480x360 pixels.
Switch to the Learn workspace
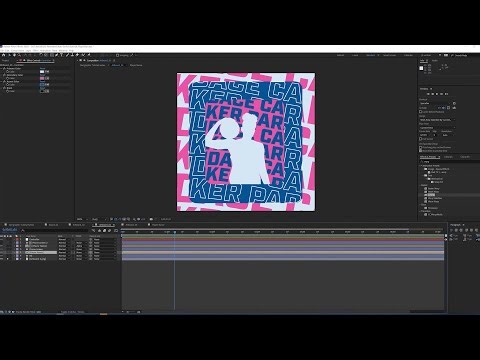tap(355, 55)
